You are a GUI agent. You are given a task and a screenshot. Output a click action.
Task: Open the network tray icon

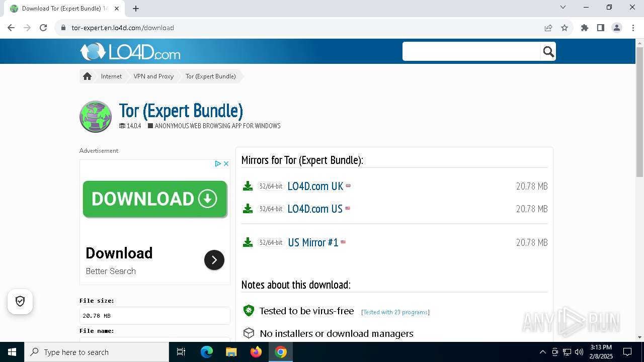point(567,352)
